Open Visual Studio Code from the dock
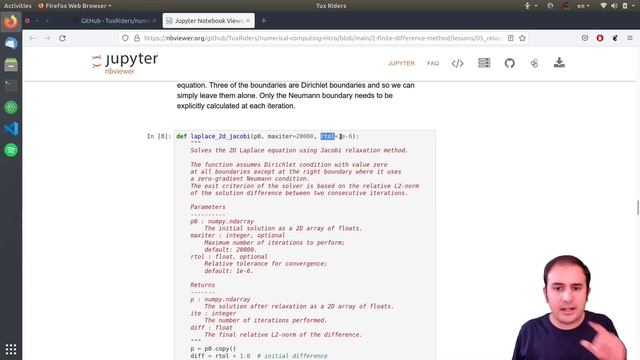The width and height of the screenshot is (640, 360). pos(11,129)
